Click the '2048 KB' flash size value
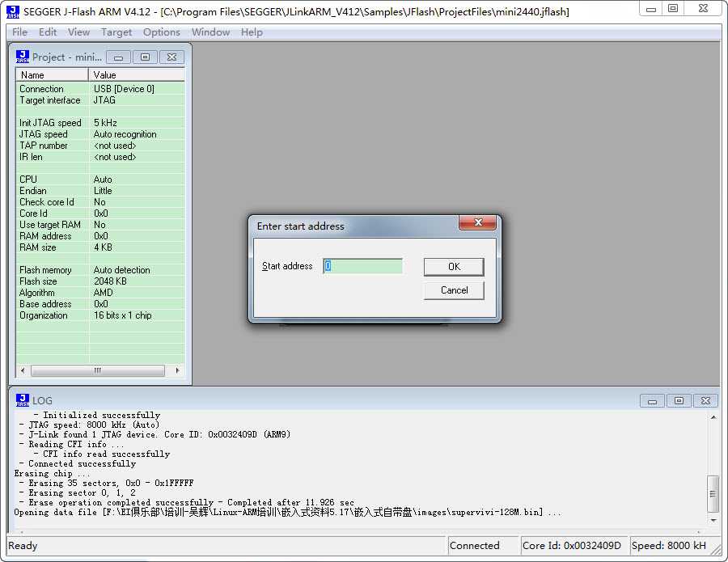 click(110, 281)
